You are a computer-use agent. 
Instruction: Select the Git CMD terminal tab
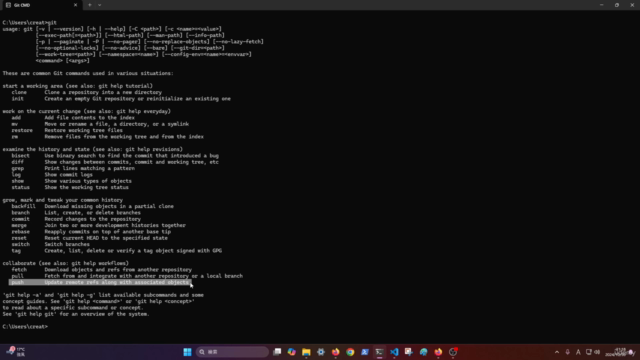[41, 5]
